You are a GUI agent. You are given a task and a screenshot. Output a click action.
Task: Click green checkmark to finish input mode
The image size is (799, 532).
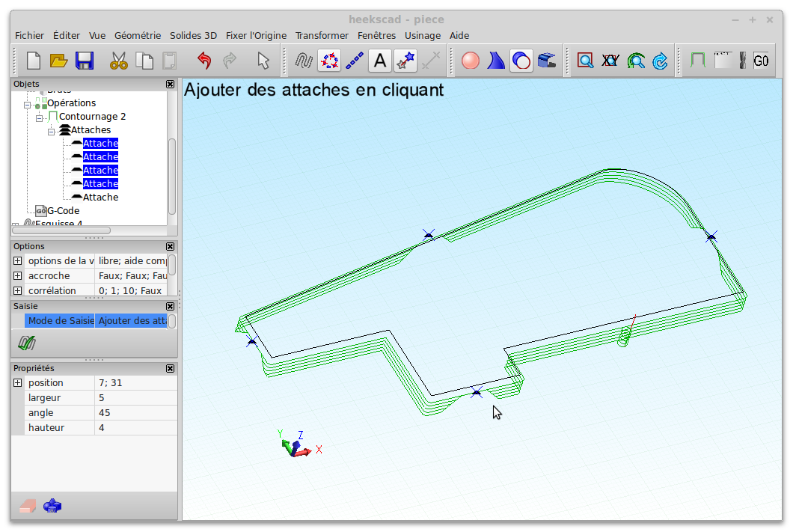(x=28, y=343)
